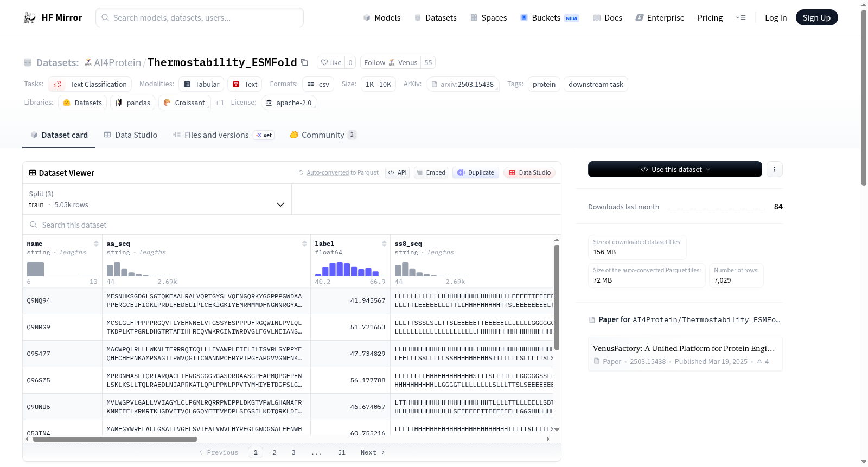Select the label value 51.721653

pos(368,328)
